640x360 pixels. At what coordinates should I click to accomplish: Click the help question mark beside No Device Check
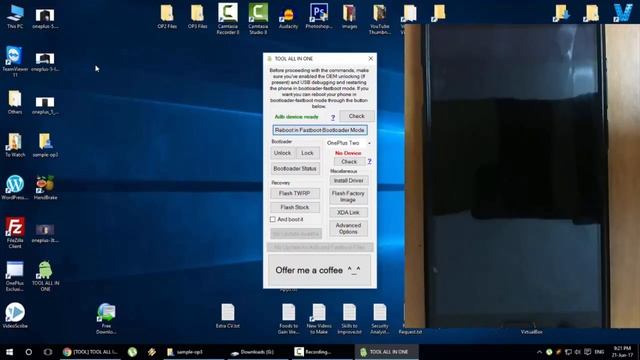[369, 162]
